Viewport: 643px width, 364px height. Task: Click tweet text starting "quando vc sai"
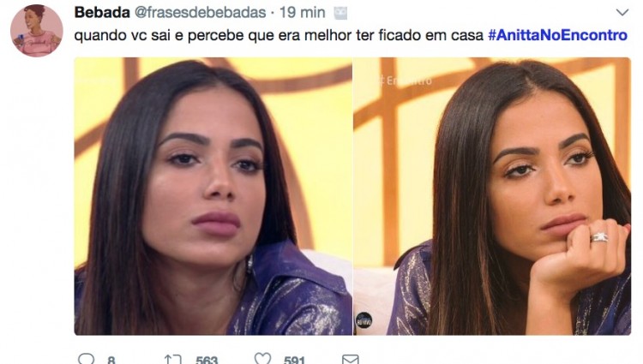pyautogui.click(x=279, y=35)
